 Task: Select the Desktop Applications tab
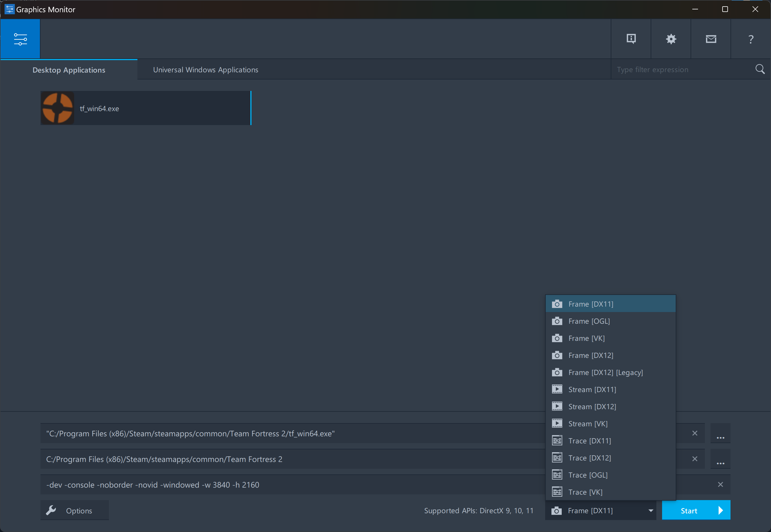coord(69,70)
